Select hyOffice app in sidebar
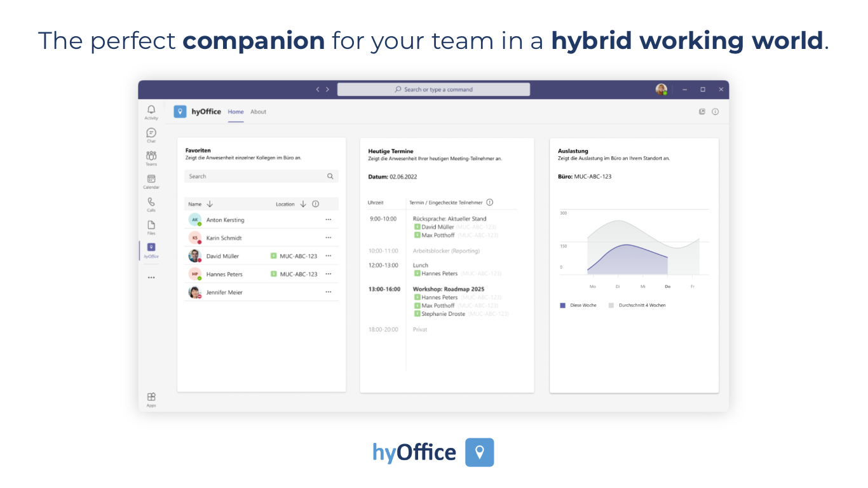The height and width of the screenshot is (488, 868). coord(151,250)
